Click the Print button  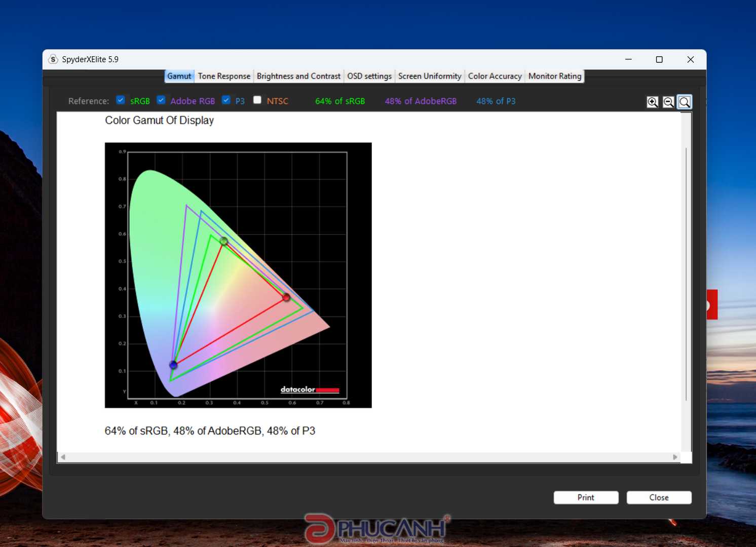(x=586, y=497)
